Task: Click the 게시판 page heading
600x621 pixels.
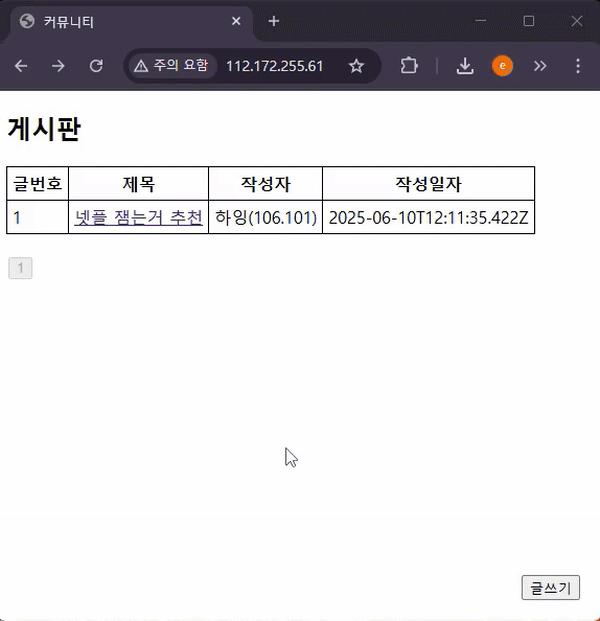Action: (x=44, y=129)
